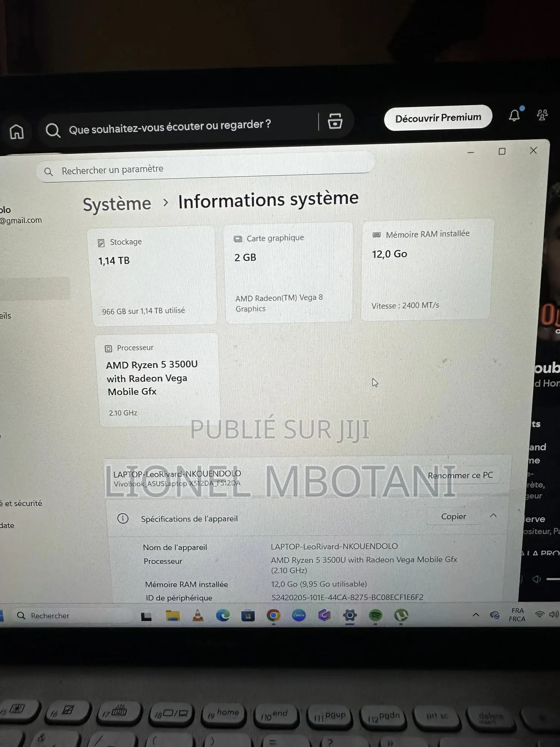Open File Explorer from taskbar
The image size is (560, 747).
tap(172, 616)
